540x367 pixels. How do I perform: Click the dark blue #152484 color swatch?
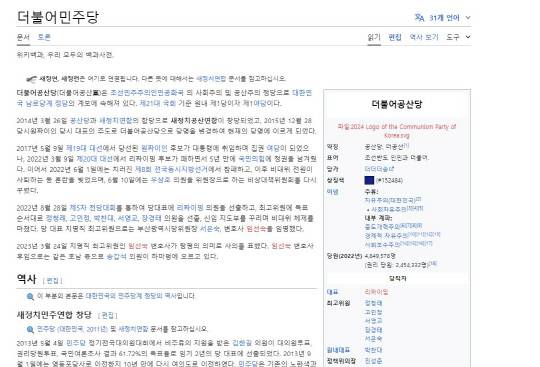pyautogui.click(x=369, y=180)
